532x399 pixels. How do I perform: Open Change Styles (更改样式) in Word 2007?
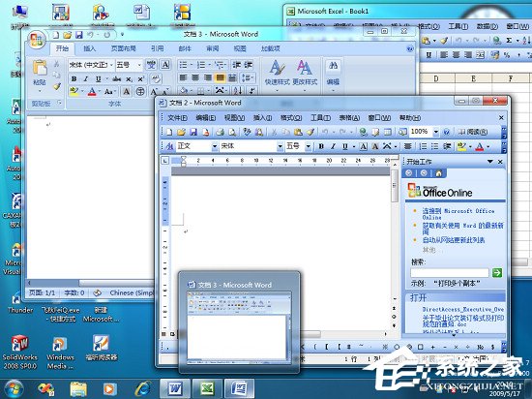tap(305, 76)
